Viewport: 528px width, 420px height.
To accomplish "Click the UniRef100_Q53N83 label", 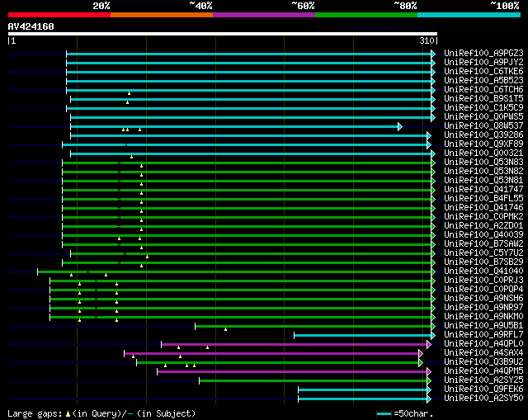I will point(483,163).
